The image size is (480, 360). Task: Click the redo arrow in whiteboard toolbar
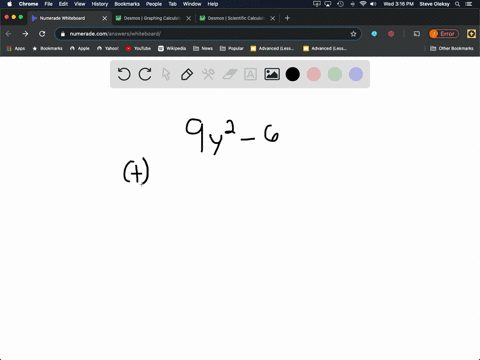point(145,74)
